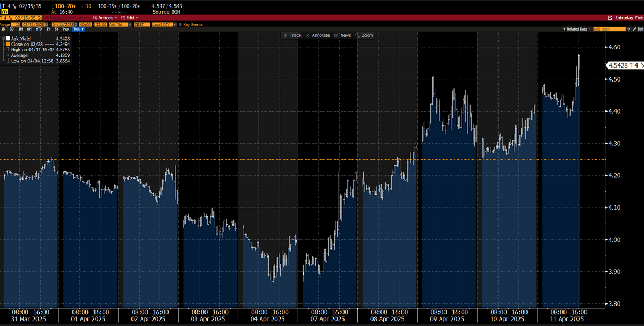
Task: Click the end time field 23:00
Action: tap(101, 25)
